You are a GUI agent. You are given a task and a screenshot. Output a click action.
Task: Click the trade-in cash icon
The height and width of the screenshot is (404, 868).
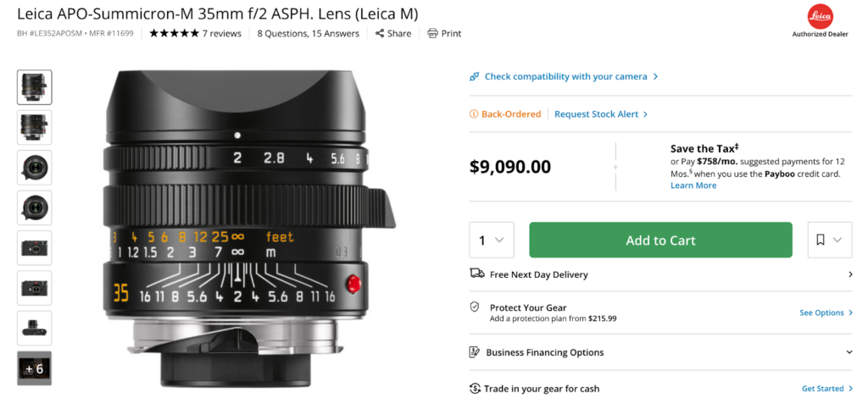pyautogui.click(x=476, y=389)
